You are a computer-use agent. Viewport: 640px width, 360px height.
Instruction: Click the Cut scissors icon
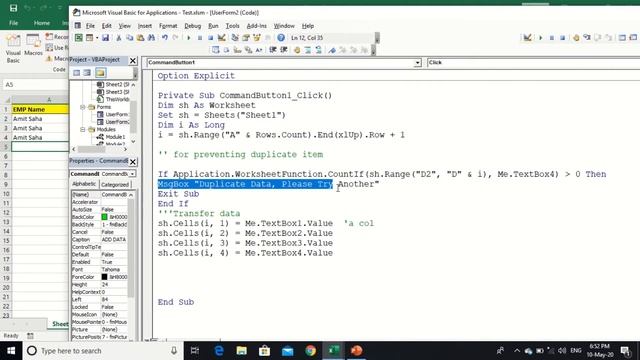pos(119,38)
